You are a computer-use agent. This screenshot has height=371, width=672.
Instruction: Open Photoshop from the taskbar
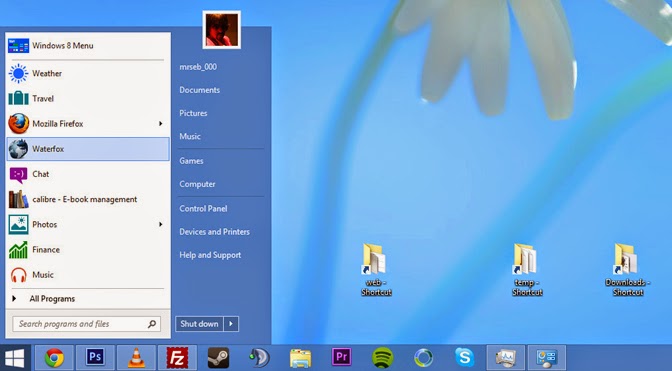point(95,357)
